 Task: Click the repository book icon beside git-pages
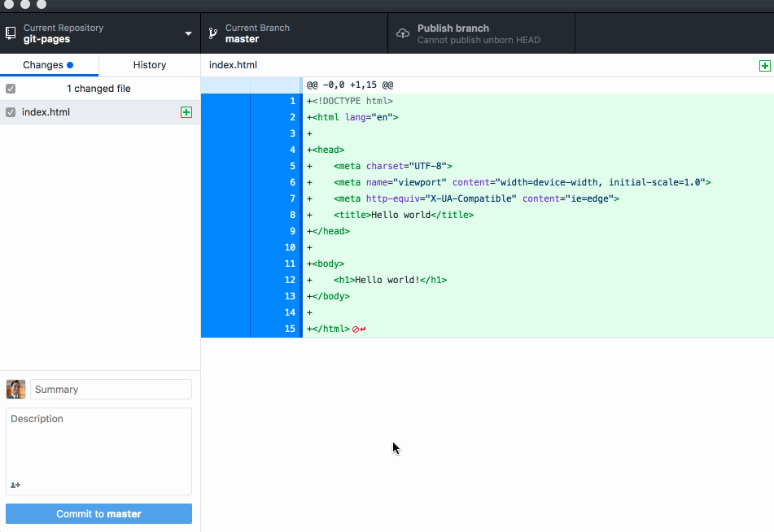(11, 33)
